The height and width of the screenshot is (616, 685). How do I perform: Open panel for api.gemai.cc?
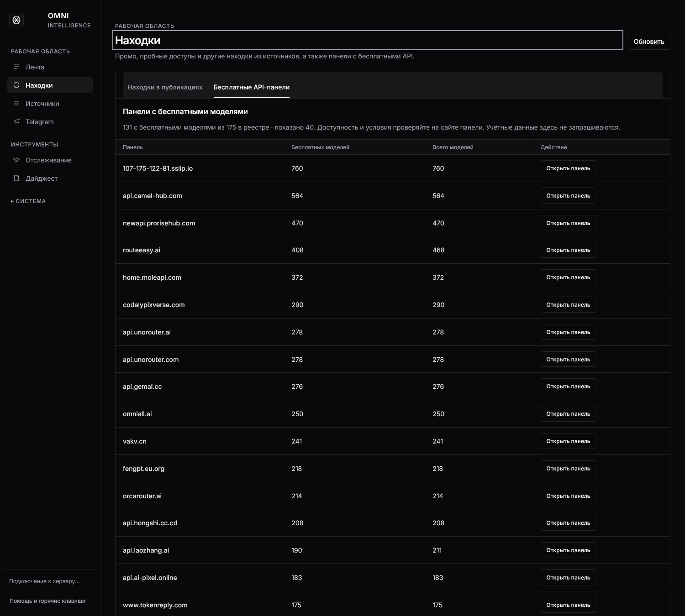[x=568, y=386]
